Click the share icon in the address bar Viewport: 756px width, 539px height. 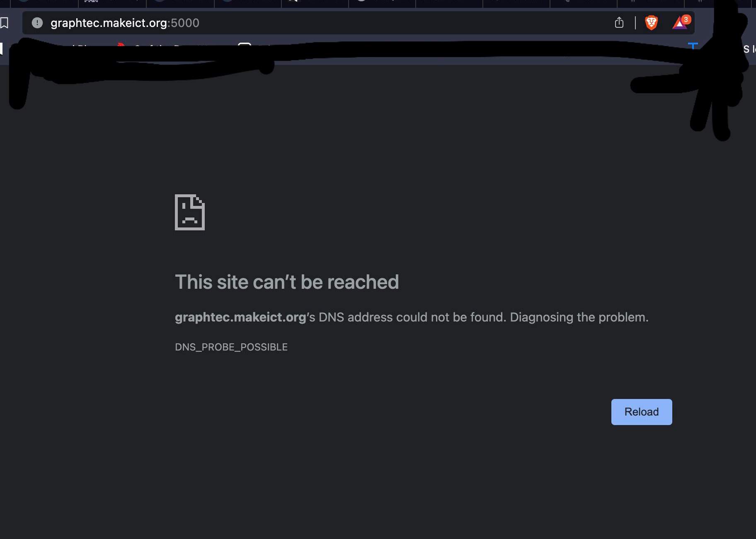pos(619,22)
